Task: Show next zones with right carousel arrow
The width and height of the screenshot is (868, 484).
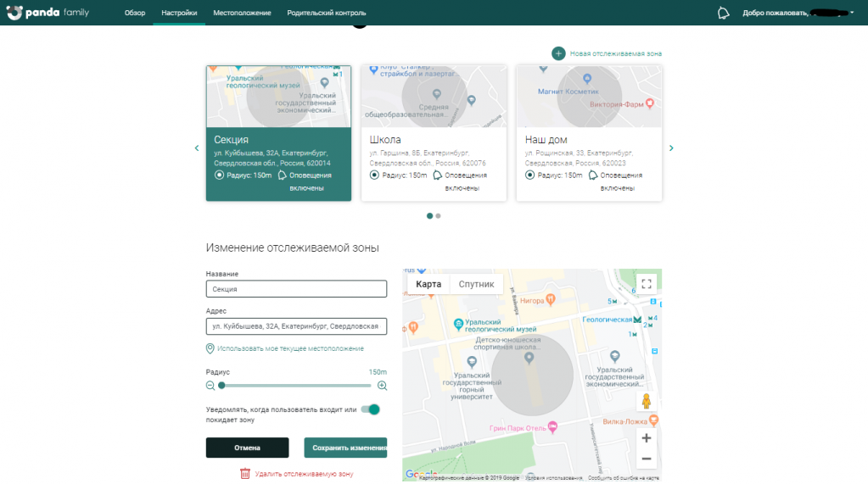Action: (x=671, y=148)
